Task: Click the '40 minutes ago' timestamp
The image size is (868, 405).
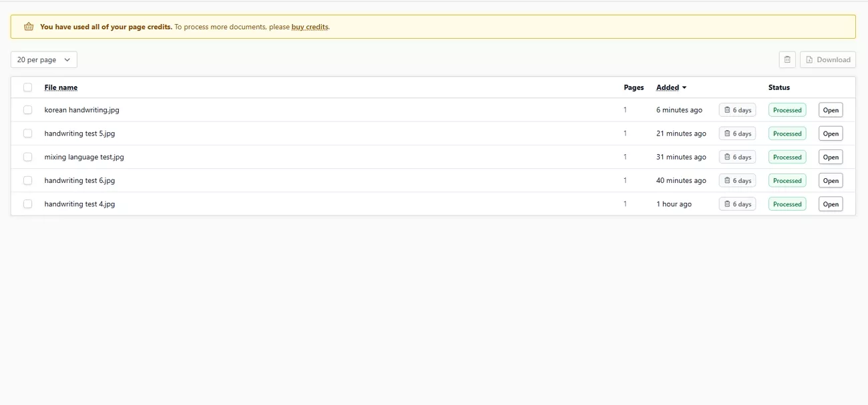Action: pyautogui.click(x=681, y=180)
